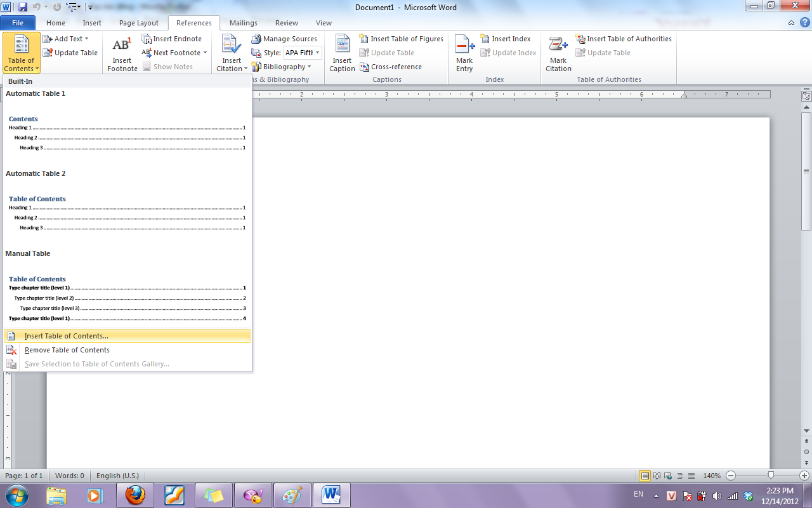Click the Windows Start button
This screenshot has height=508, width=812.
point(16,495)
